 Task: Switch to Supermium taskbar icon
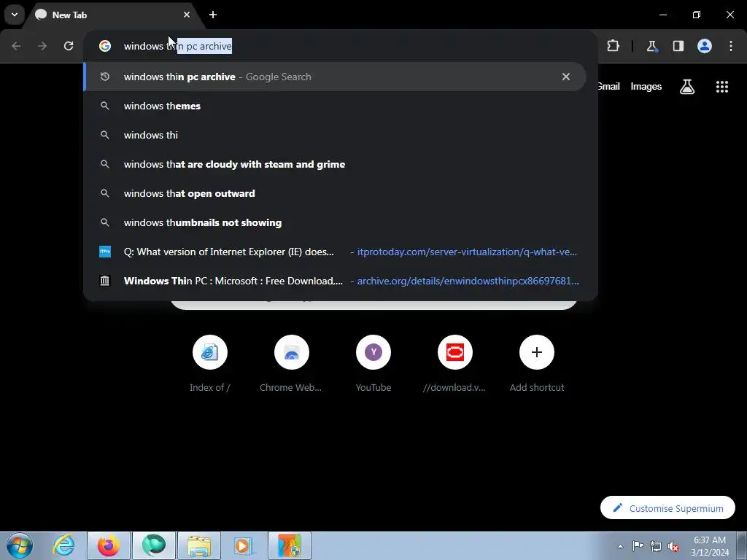click(154, 545)
